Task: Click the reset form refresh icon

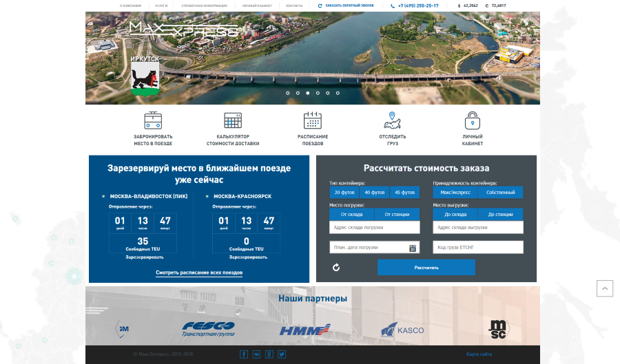Action: point(336,268)
